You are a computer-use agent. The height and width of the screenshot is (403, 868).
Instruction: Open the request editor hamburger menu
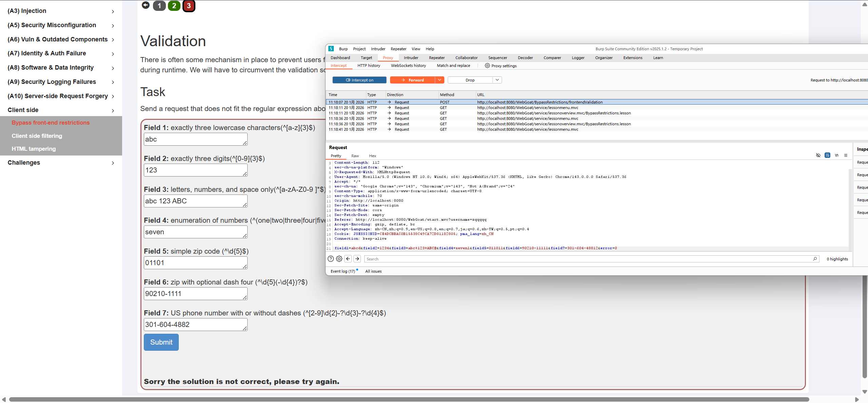point(846,155)
